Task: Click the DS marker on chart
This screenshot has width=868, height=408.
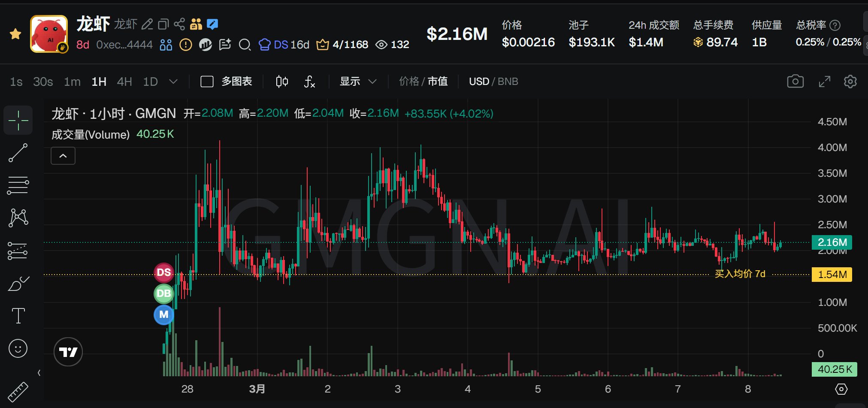Action: click(x=164, y=272)
